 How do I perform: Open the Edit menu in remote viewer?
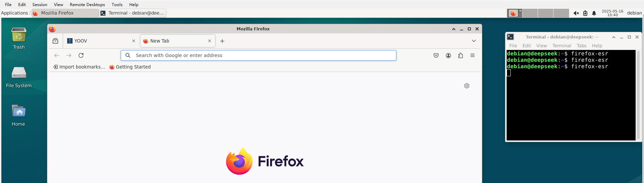click(x=22, y=4)
